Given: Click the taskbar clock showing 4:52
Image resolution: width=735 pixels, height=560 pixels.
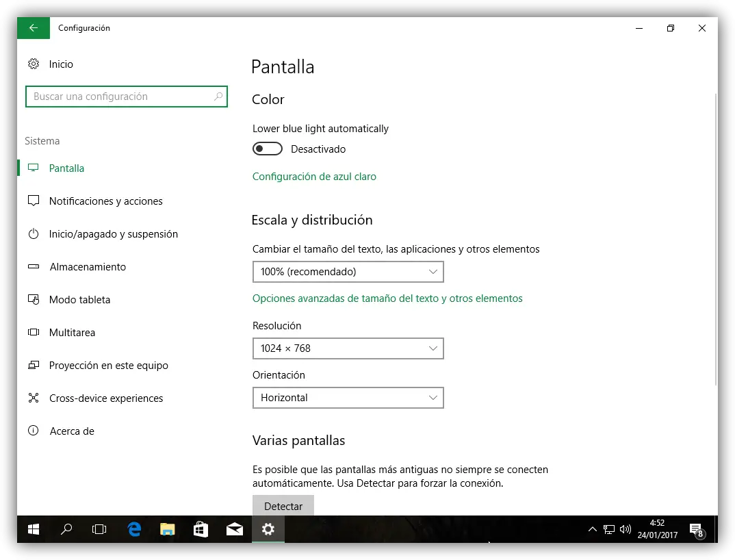Looking at the screenshot, I should (657, 529).
